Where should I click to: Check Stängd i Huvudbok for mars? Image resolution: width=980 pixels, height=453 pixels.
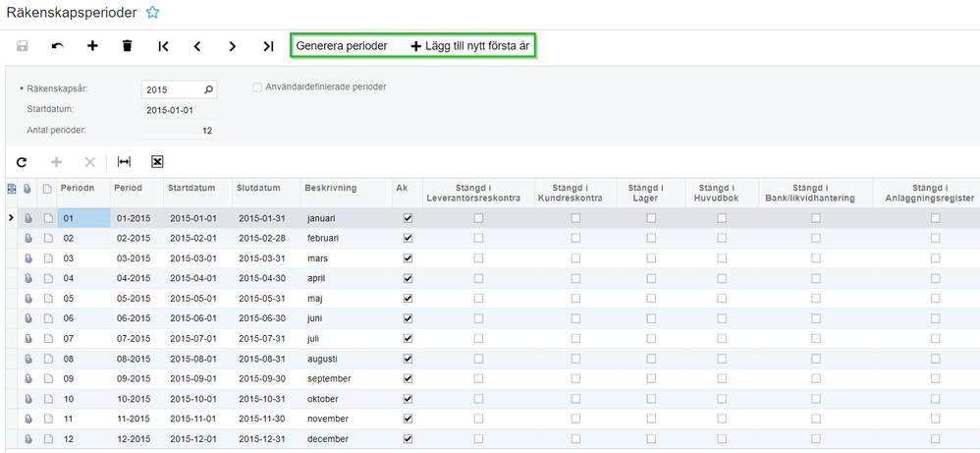click(722, 258)
